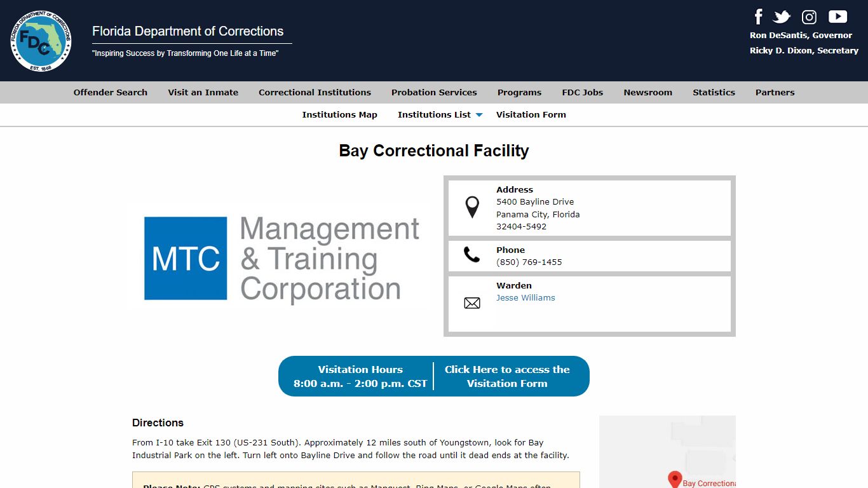
Task: Click the Bay Correctional Facility heading
Action: pos(434,151)
